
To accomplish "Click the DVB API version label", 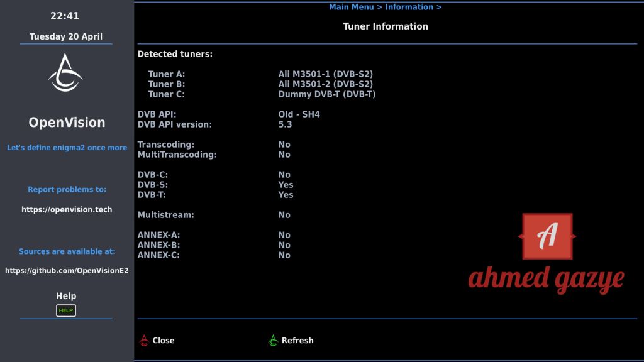I will point(175,124).
